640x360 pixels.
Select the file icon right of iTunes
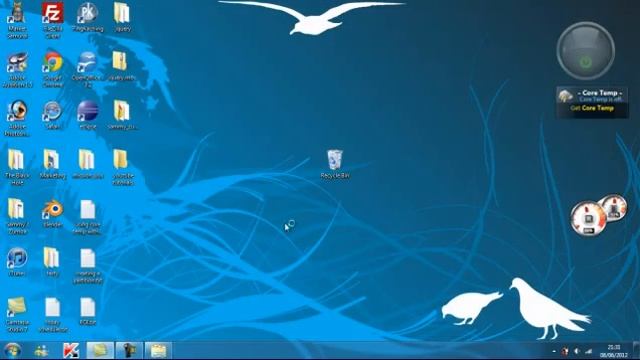(87, 265)
